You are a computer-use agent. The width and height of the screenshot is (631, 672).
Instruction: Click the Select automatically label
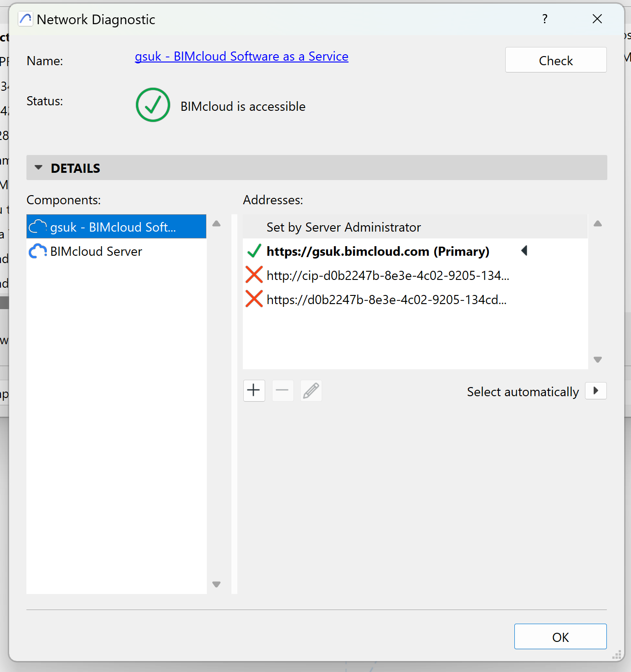coord(523,392)
